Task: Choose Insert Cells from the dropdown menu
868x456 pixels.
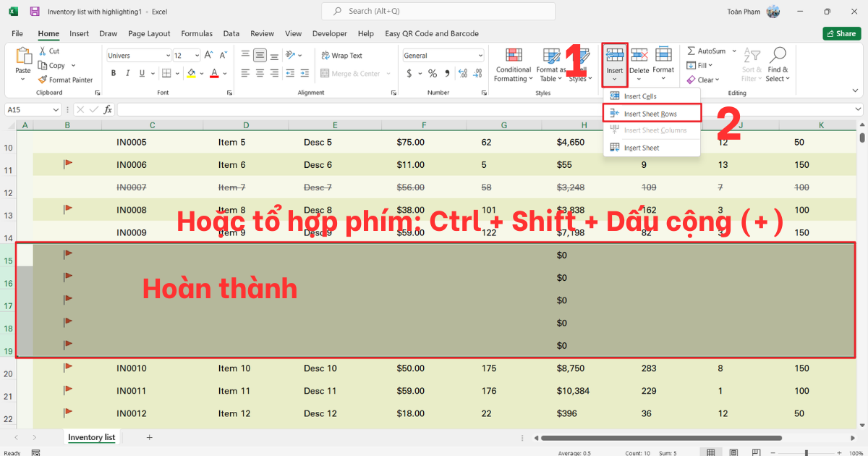Action: (x=652, y=96)
